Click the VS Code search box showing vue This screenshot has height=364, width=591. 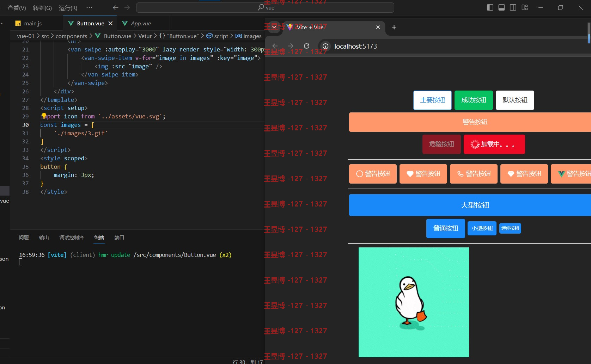[x=265, y=7]
